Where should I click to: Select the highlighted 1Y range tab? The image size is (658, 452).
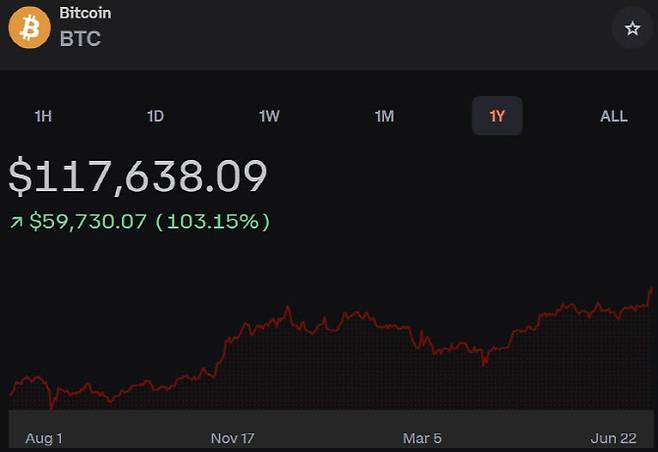tap(497, 116)
